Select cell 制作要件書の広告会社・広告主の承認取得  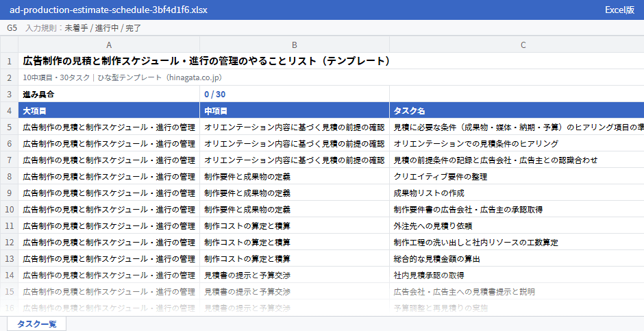[x=517, y=210]
